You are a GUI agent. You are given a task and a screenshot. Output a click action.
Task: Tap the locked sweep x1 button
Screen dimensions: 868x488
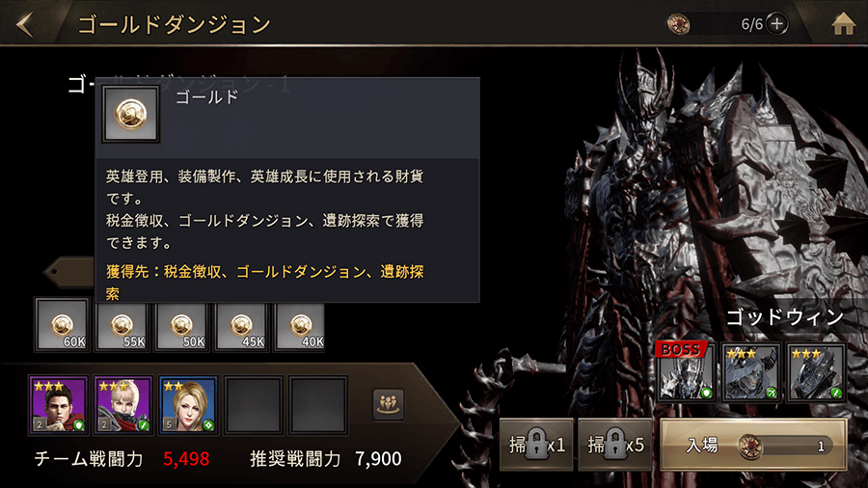536,445
